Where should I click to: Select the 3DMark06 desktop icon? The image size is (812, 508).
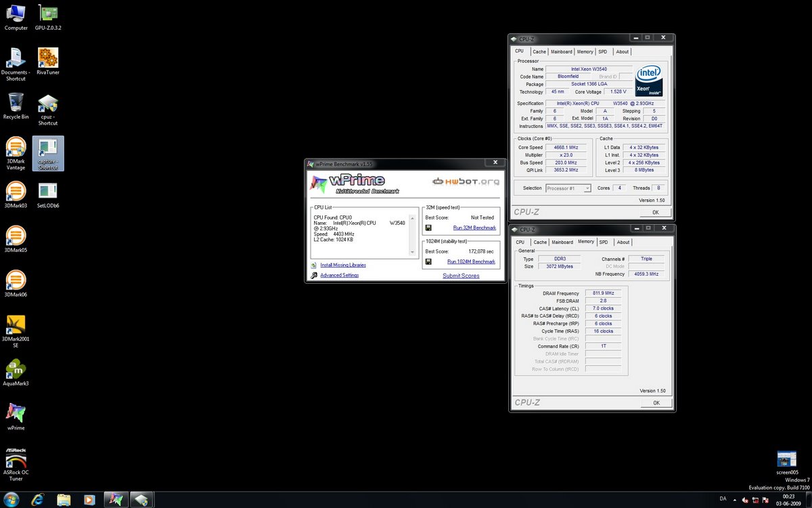click(16, 284)
